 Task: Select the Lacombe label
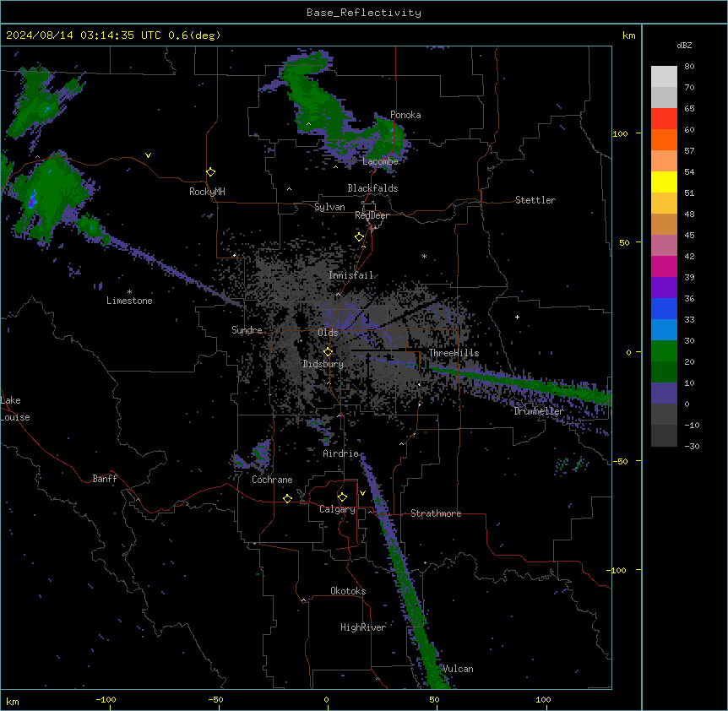pyautogui.click(x=380, y=161)
